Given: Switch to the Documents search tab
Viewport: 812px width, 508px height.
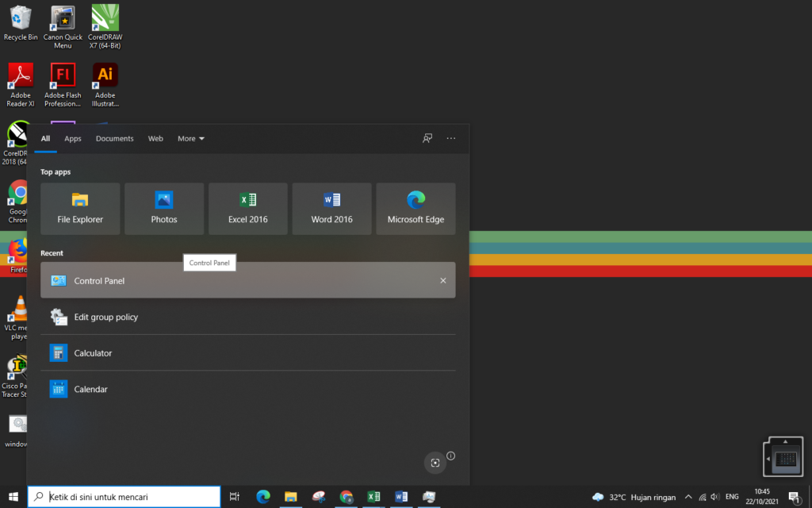Looking at the screenshot, I should tap(114, 138).
